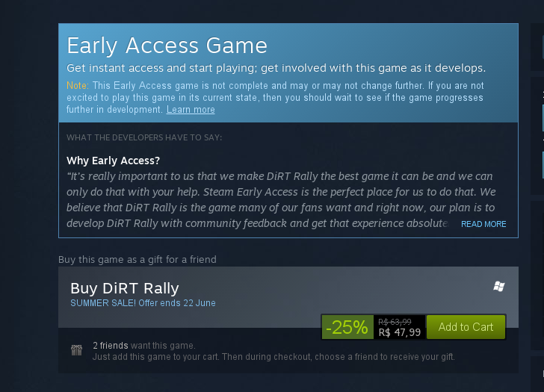
Task: Click the Buy DiRT Rally heading
Action: click(125, 288)
